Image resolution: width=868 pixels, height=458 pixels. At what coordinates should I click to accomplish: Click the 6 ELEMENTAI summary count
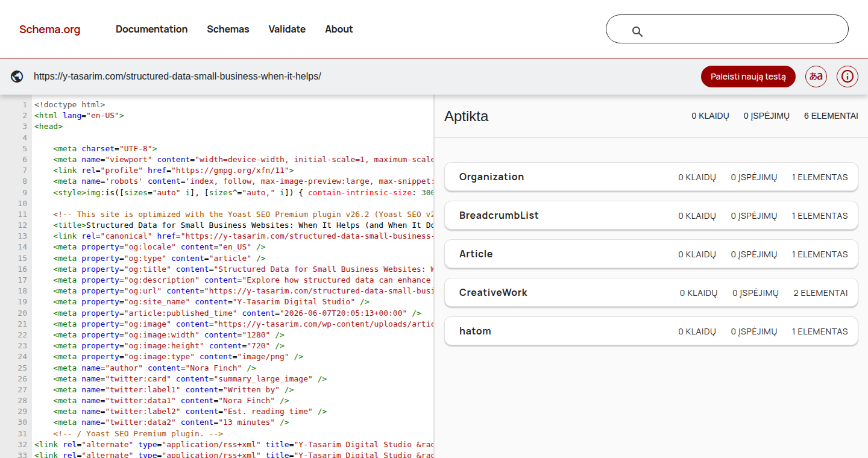coord(831,116)
